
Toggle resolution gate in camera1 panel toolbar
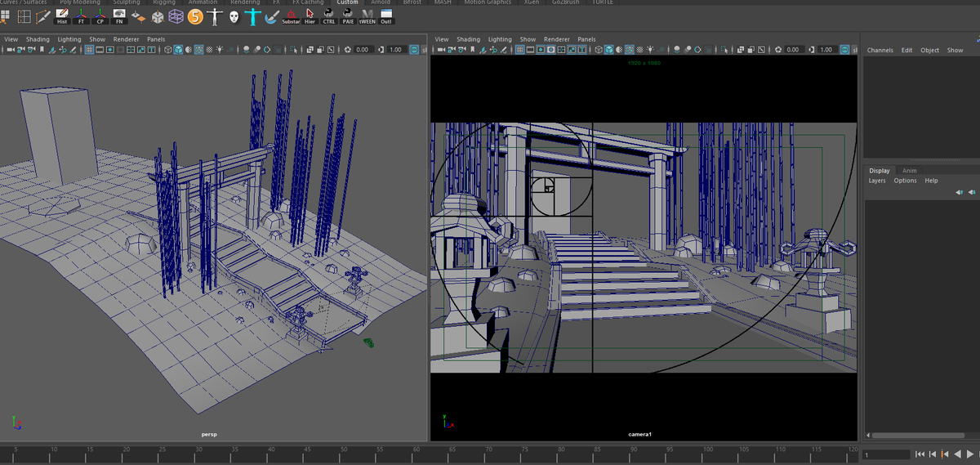coord(541,50)
